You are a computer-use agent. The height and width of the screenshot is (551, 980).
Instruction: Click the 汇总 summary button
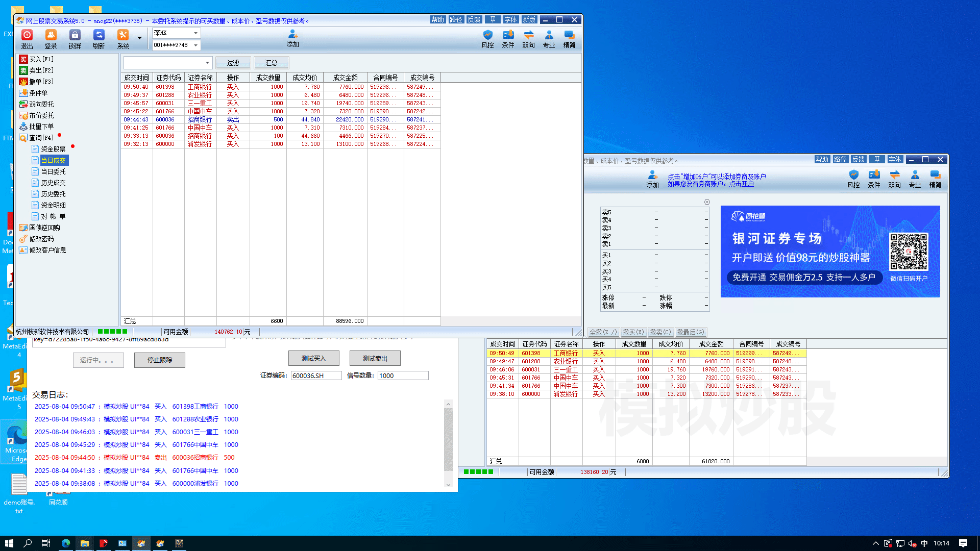pyautogui.click(x=271, y=63)
